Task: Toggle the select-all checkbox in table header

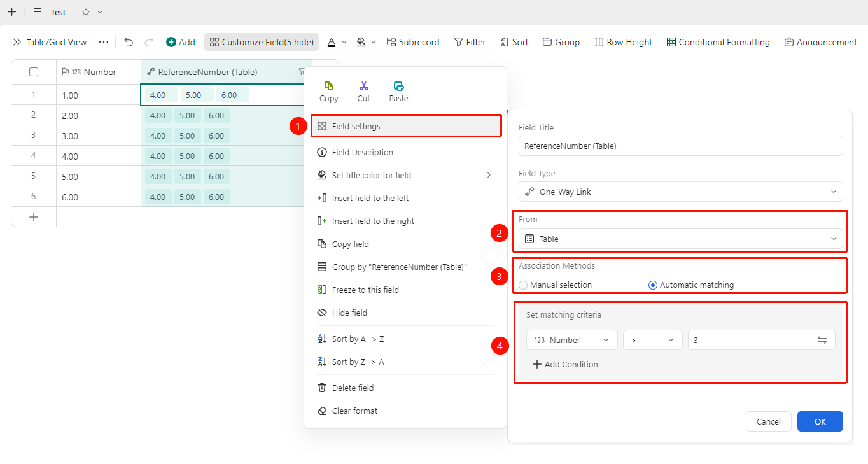Action: click(34, 72)
